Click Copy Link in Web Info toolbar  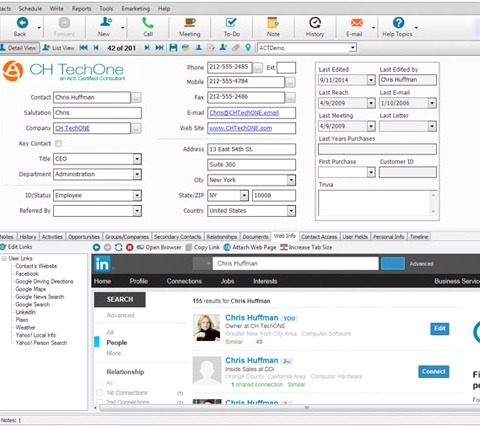pyautogui.click(x=202, y=247)
